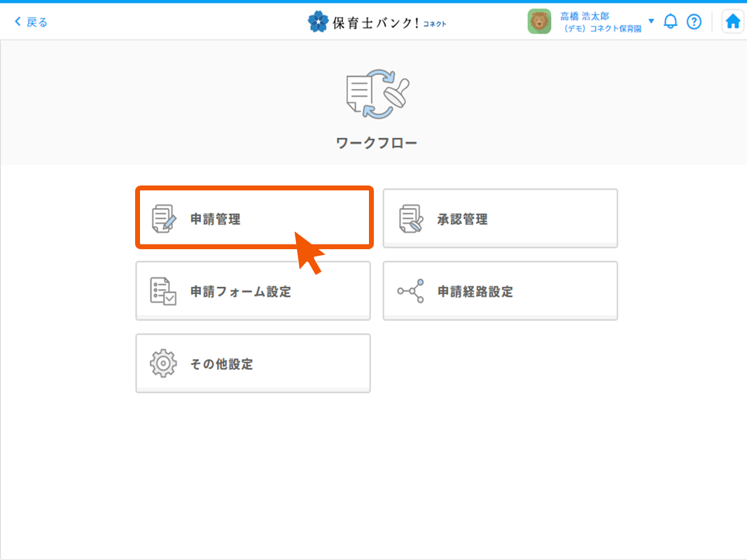Image resolution: width=747 pixels, height=560 pixels.
Task: Select the 申請経路設定 label
Action: 475,292
